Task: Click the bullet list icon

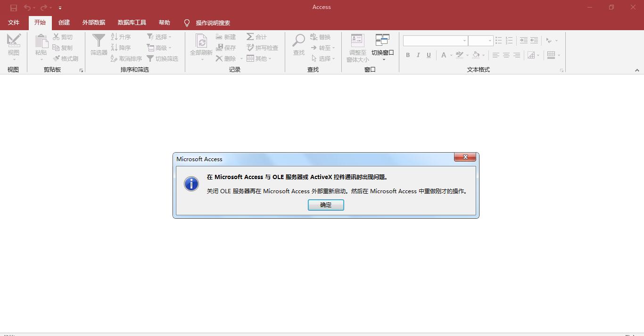Action: 499,41
